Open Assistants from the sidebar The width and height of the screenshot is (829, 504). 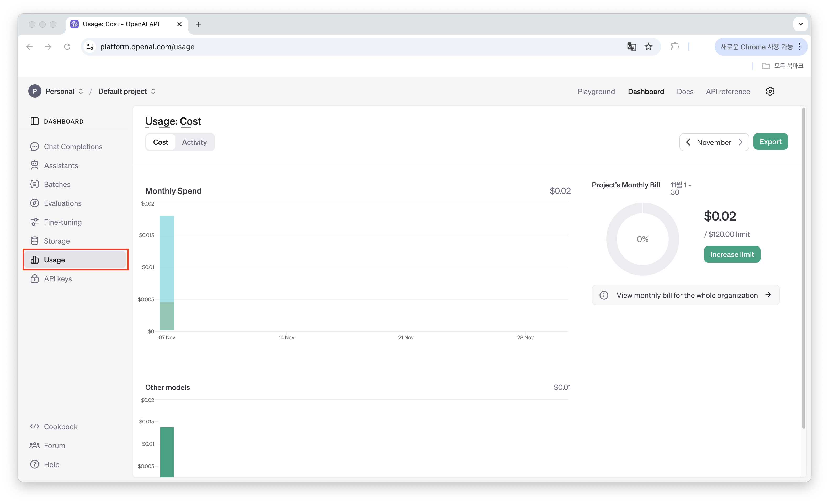tap(61, 165)
